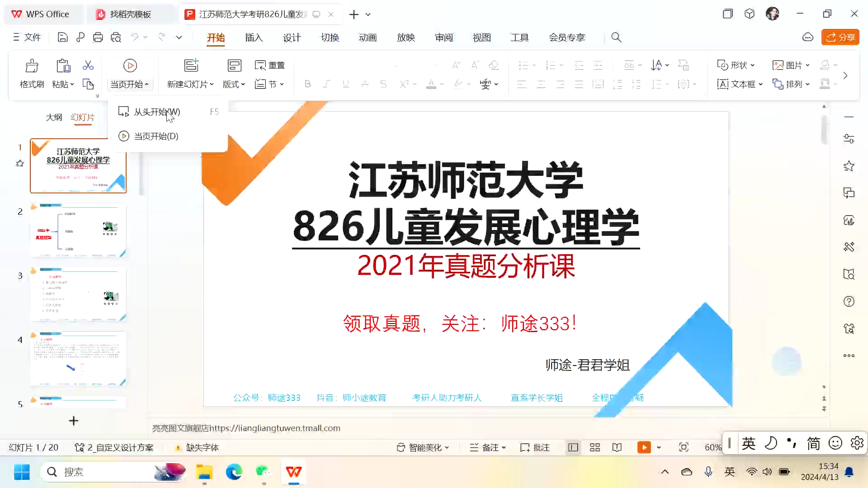
Task: Click the orange Share (分享) button
Action: pyautogui.click(x=840, y=38)
